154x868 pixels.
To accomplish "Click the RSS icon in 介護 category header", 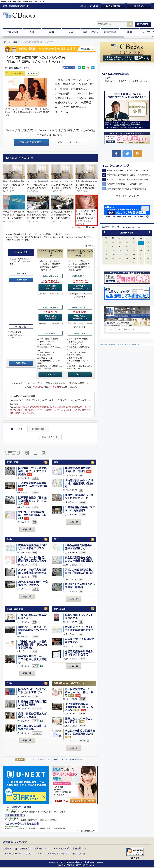I will 93,462.
